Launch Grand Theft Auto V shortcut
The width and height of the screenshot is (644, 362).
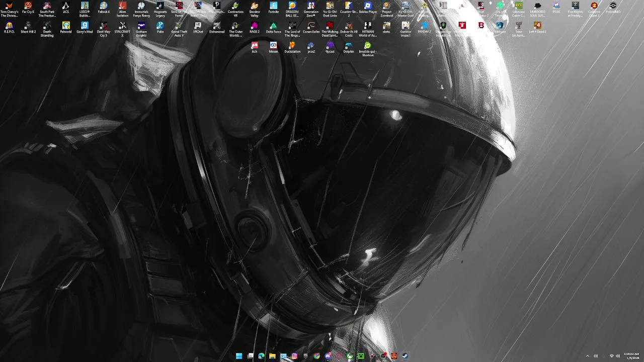coord(179,29)
